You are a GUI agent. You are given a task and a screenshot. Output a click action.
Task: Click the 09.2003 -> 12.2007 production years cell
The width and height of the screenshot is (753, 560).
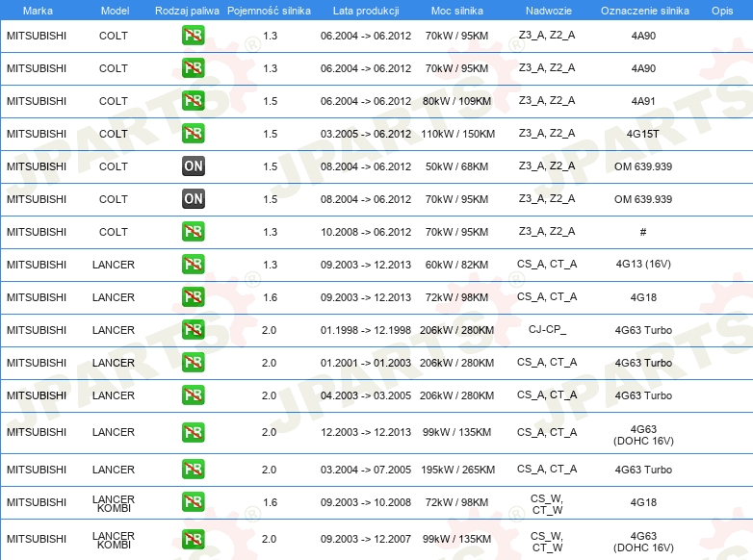[x=366, y=539]
